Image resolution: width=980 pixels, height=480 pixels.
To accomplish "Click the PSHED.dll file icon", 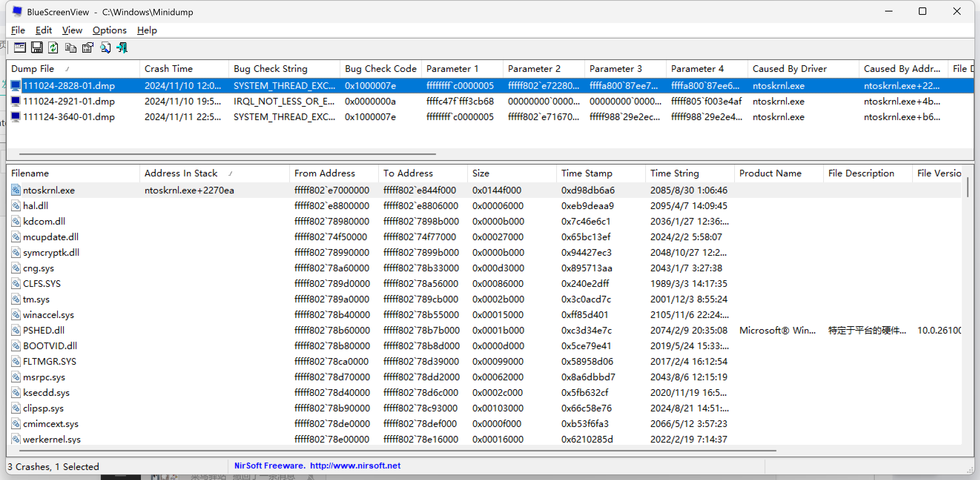I will click(16, 331).
